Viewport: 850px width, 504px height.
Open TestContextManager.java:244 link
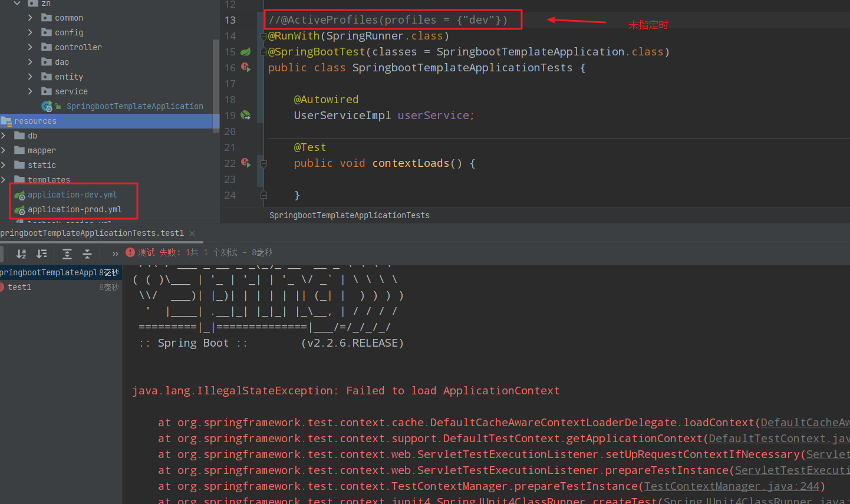click(732, 486)
